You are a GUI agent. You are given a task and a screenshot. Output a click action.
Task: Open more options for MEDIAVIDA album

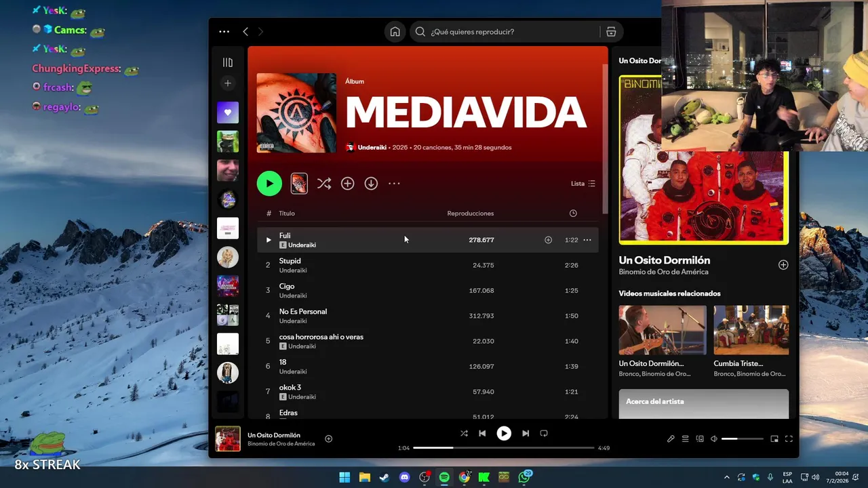(394, 184)
